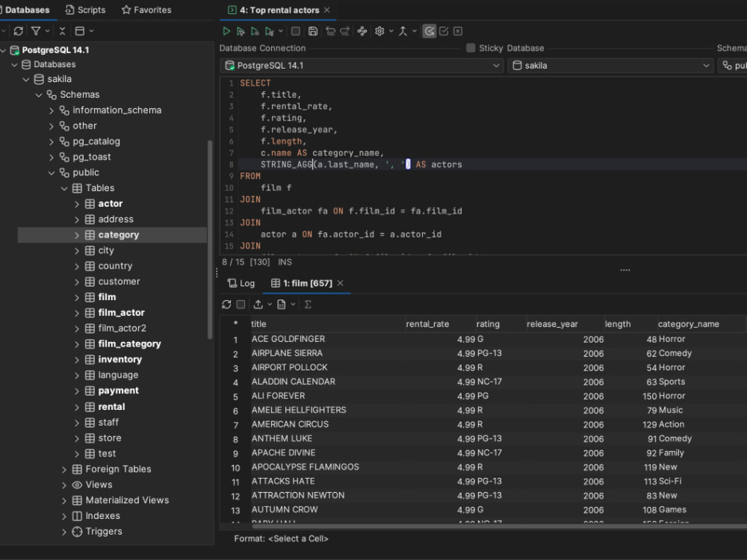The width and height of the screenshot is (747, 560).
Task: Click the sigma aggregate icon
Action: pyautogui.click(x=308, y=305)
